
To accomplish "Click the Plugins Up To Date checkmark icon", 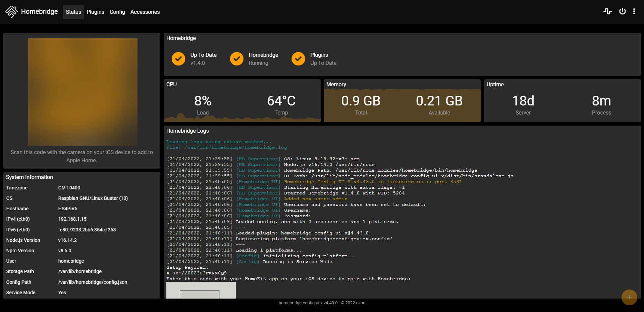I will pyautogui.click(x=298, y=59).
